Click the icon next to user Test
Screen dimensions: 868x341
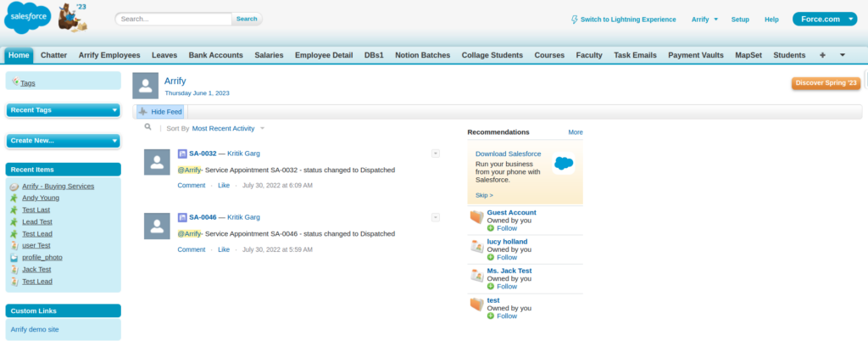click(x=14, y=246)
